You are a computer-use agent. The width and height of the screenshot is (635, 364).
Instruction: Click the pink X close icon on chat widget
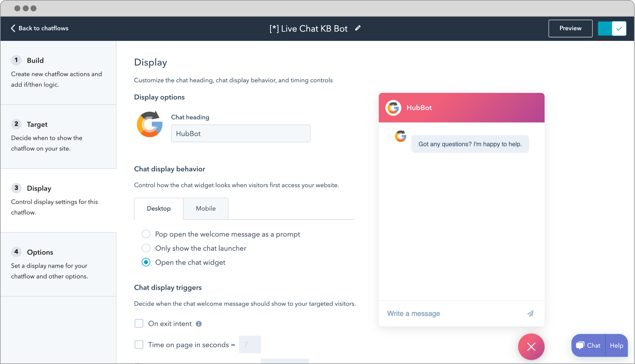[531, 347]
